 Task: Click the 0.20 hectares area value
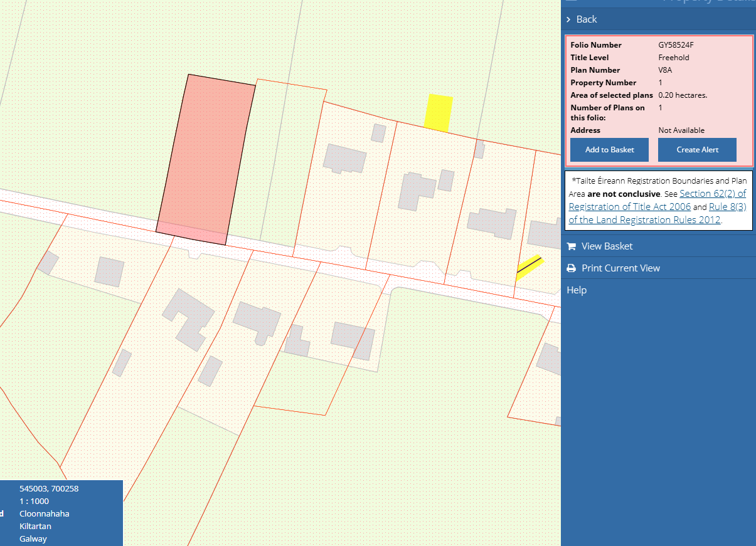coord(683,95)
